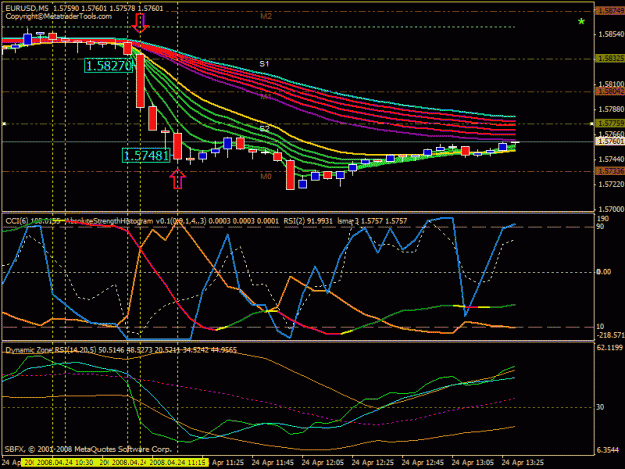Click 1.58100 on the price axis
Viewport: 625px width, 469px height.
click(x=611, y=84)
